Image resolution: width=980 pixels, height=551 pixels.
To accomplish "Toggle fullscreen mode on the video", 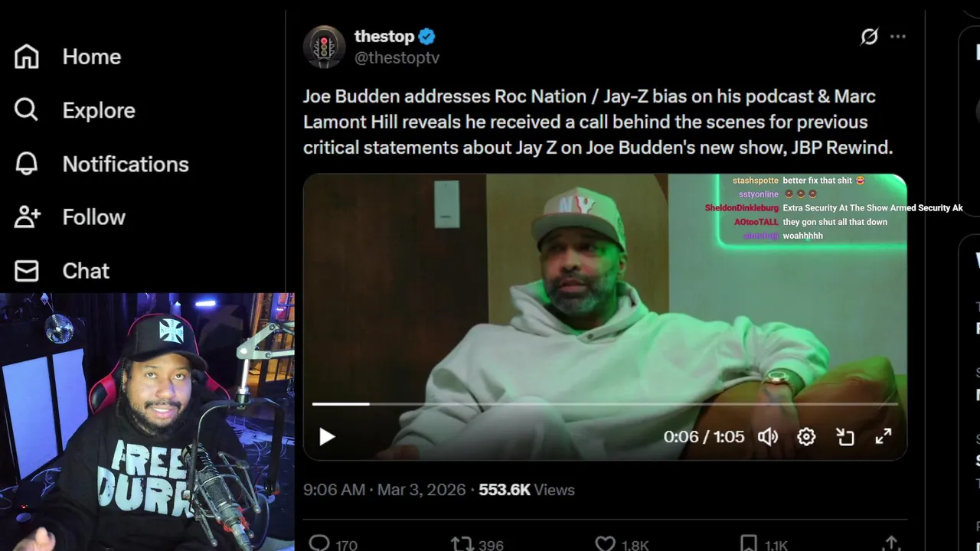I will [x=884, y=437].
